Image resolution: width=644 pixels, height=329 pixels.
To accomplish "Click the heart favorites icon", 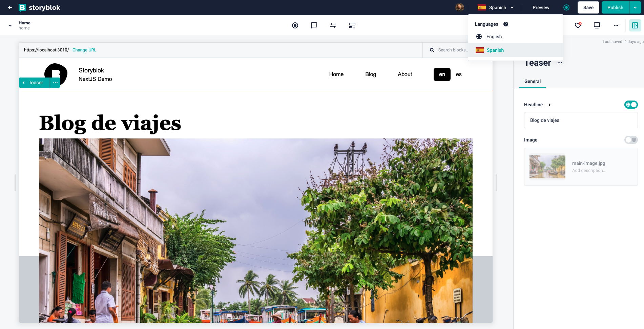I will point(578,25).
